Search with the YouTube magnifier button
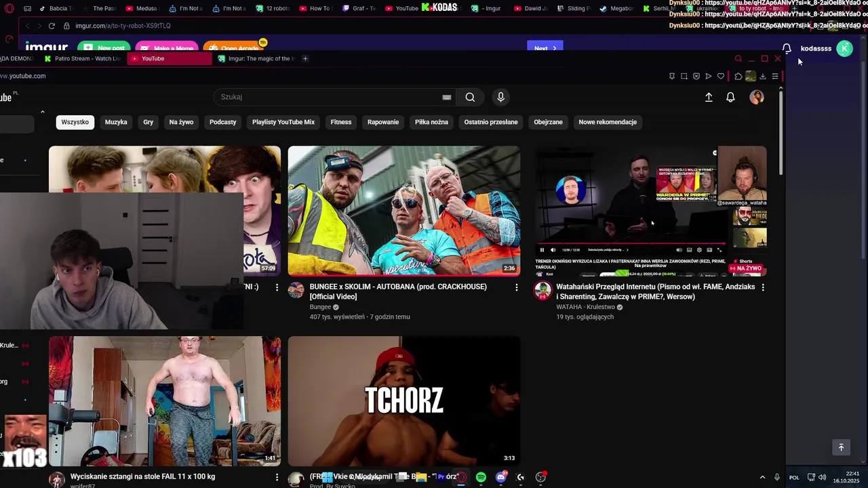Image resolution: width=868 pixels, height=488 pixels. [470, 97]
